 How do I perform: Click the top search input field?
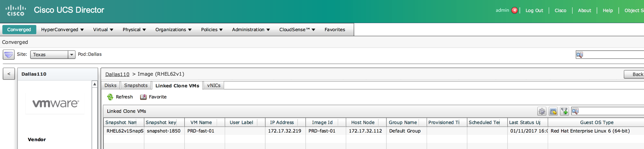click(x=614, y=55)
